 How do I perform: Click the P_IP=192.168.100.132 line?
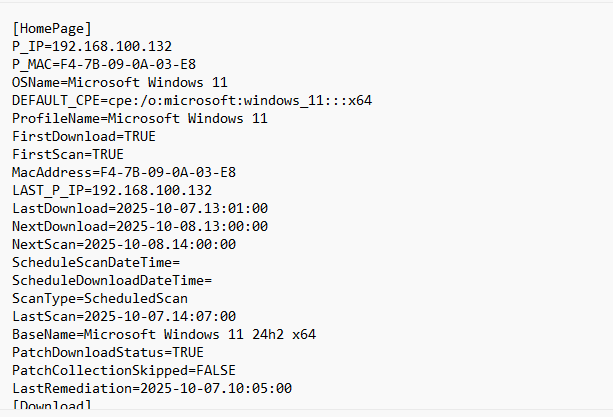(x=92, y=46)
